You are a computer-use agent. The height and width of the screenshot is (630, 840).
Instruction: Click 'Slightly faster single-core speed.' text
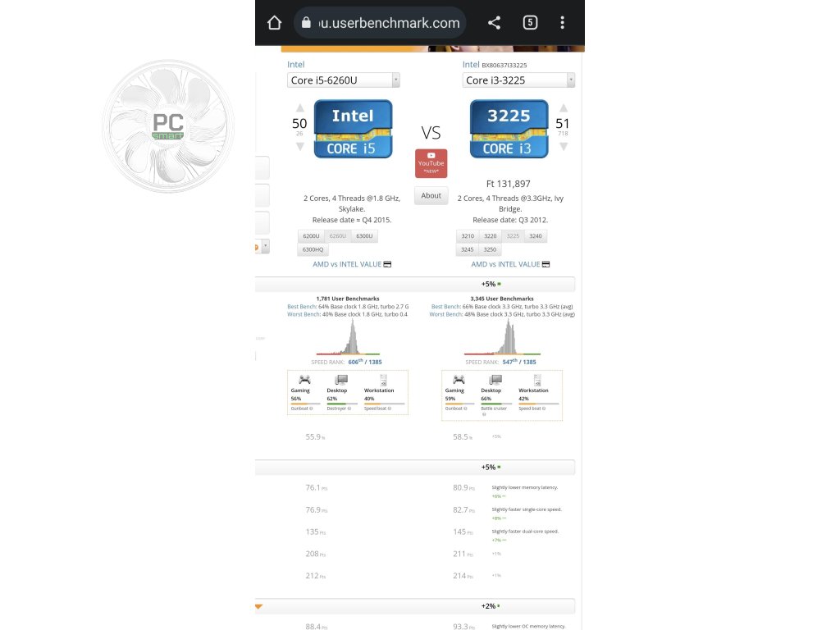(x=527, y=509)
